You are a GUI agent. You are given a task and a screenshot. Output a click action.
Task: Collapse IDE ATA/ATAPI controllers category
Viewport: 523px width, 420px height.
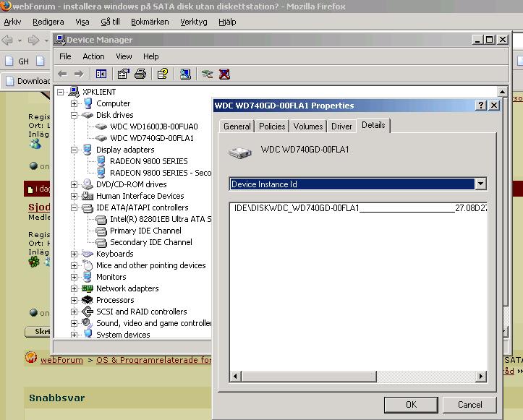point(74,208)
